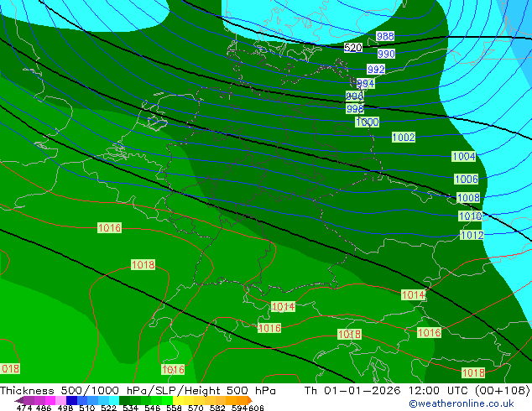
Task: Click the 1002 isobar label
Action: (404, 138)
